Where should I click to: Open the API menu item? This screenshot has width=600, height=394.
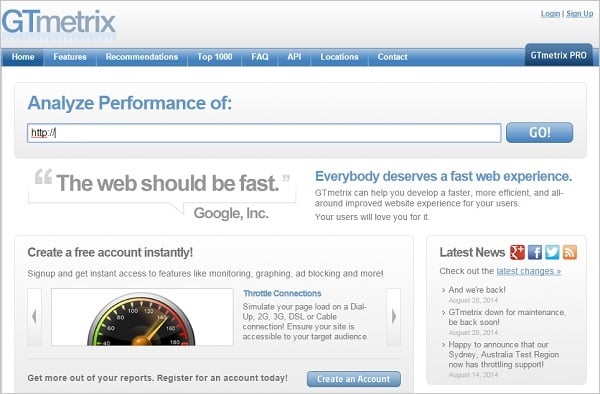click(x=294, y=57)
